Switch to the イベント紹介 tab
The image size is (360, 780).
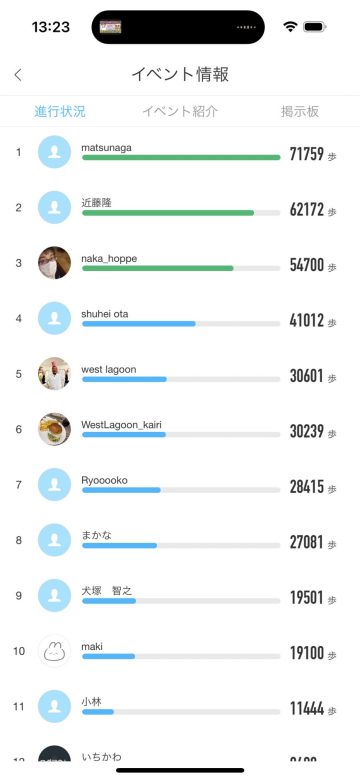tap(180, 111)
